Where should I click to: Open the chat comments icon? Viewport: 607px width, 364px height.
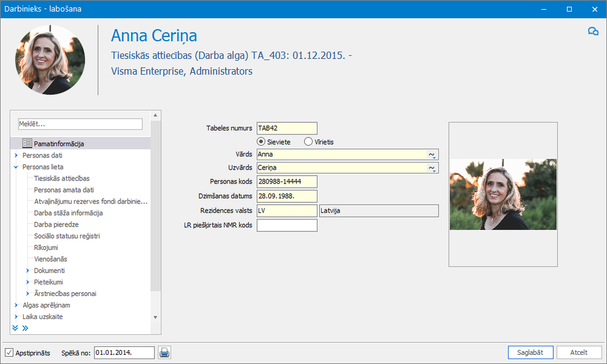coord(592,32)
